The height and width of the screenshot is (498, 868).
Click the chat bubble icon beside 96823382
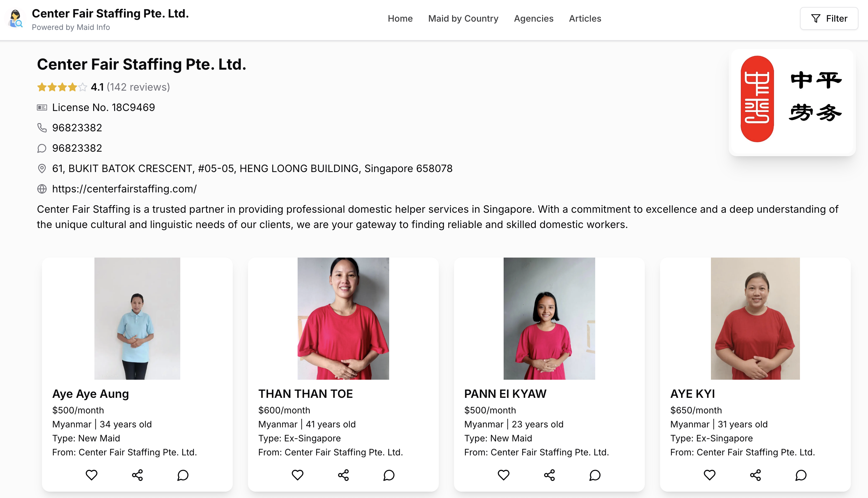[x=42, y=148]
